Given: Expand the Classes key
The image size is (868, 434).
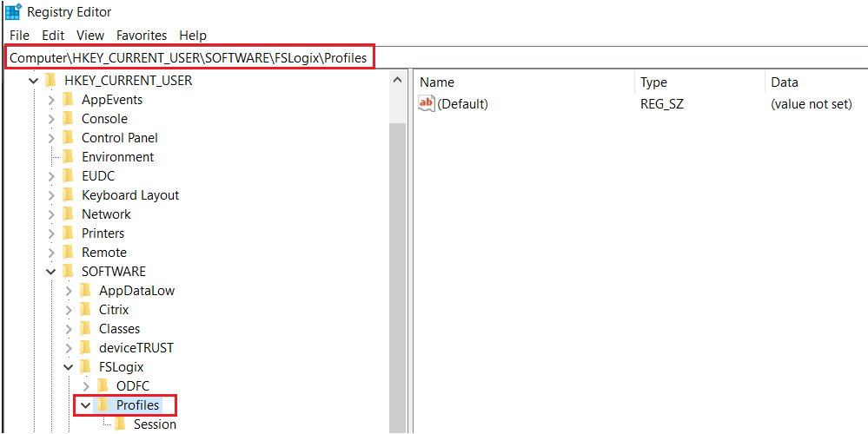Looking at the screenshot, I should (x=69, y=329).
